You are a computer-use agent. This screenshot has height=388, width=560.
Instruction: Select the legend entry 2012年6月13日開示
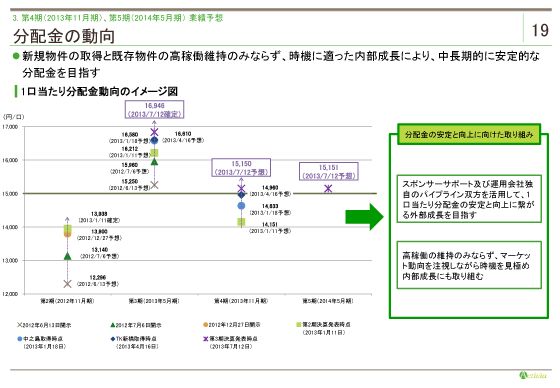[44, 325]
